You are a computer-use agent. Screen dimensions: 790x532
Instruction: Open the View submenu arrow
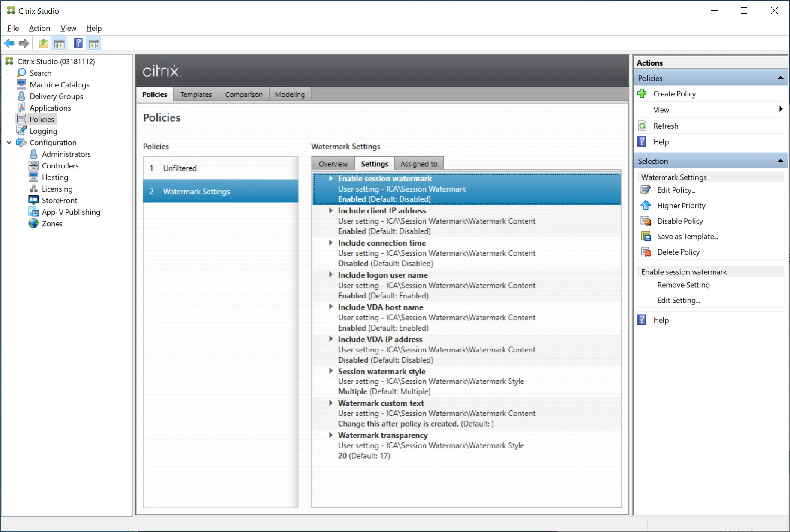coord(781,109)
